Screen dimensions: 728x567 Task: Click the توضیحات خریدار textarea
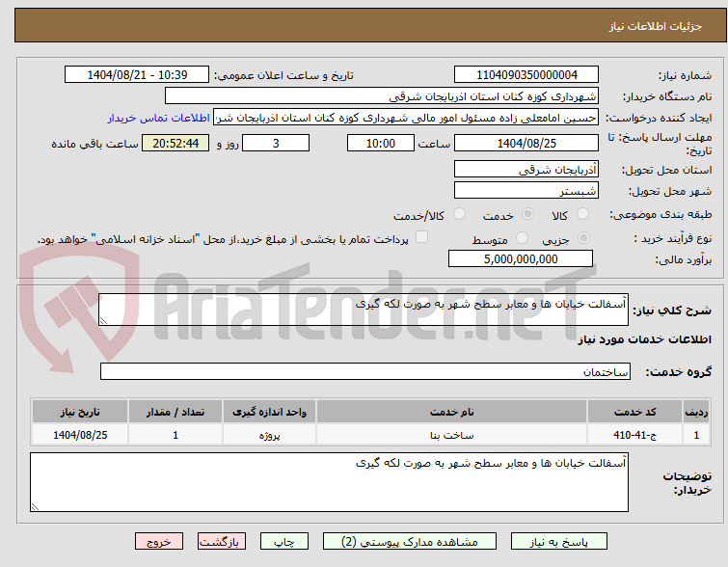(329, 482)
